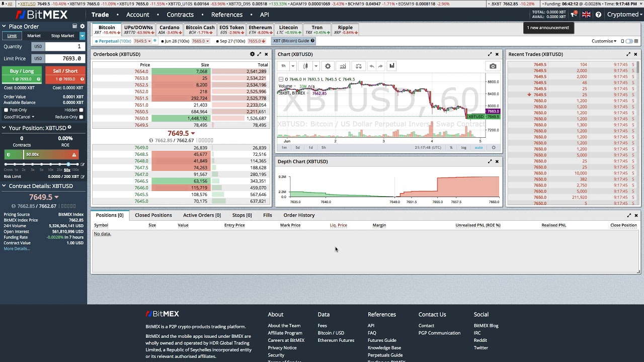Open the chart interval dropdown arrow

pyautogui.click(x=293, y=66)
